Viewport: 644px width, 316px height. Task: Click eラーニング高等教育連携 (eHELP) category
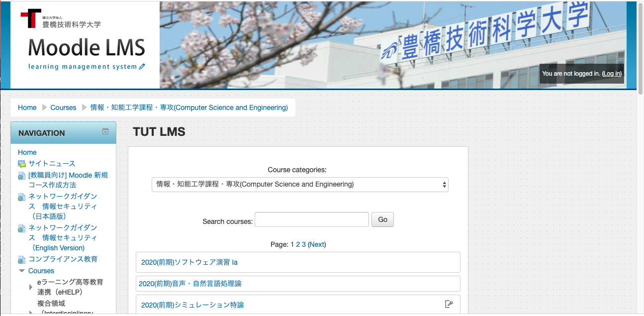[71, 287]
